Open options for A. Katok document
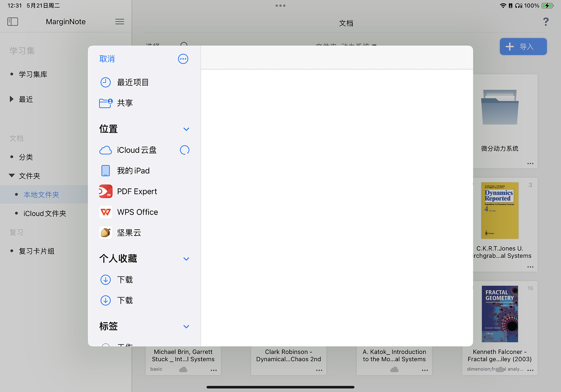561x392 pixels. (x=425, y=370)
